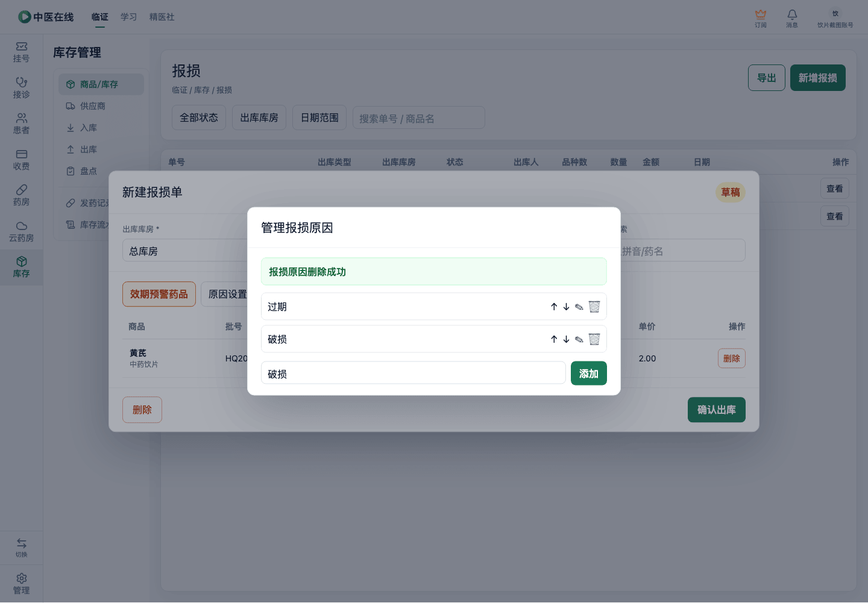The width and height of the screenshot is (868, 603).
Task: Click the 草稿 status badge
Action: [731, 192]
